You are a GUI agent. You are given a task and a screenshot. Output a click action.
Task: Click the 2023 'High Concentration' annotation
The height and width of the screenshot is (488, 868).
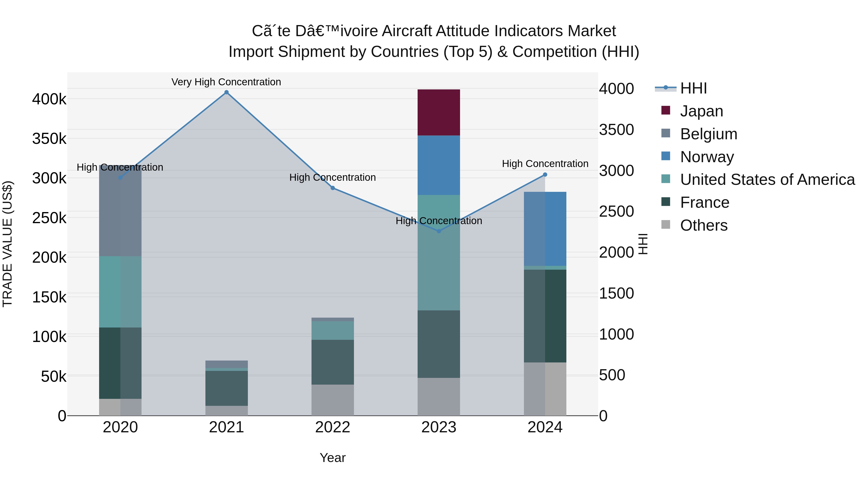439,221
